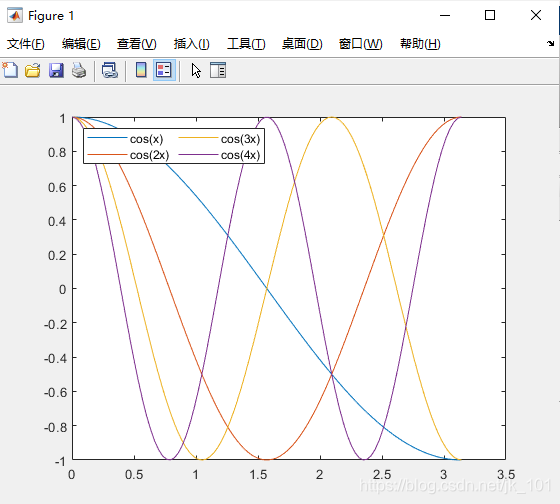Click the x-axis tick label 3.5

506,474
